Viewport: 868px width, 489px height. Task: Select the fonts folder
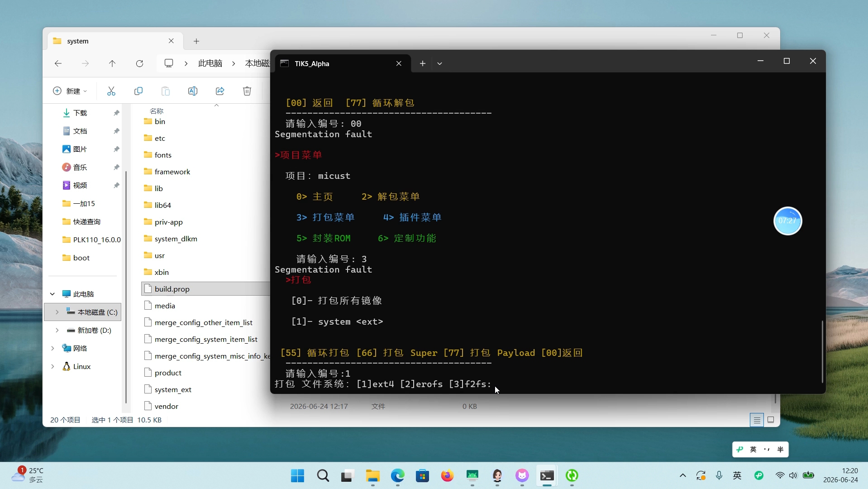[163, 155]
